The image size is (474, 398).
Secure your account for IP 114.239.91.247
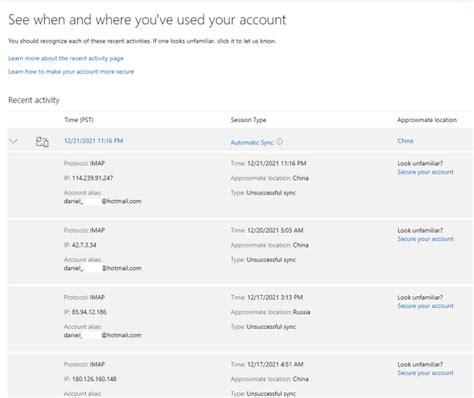pos(425,172)
